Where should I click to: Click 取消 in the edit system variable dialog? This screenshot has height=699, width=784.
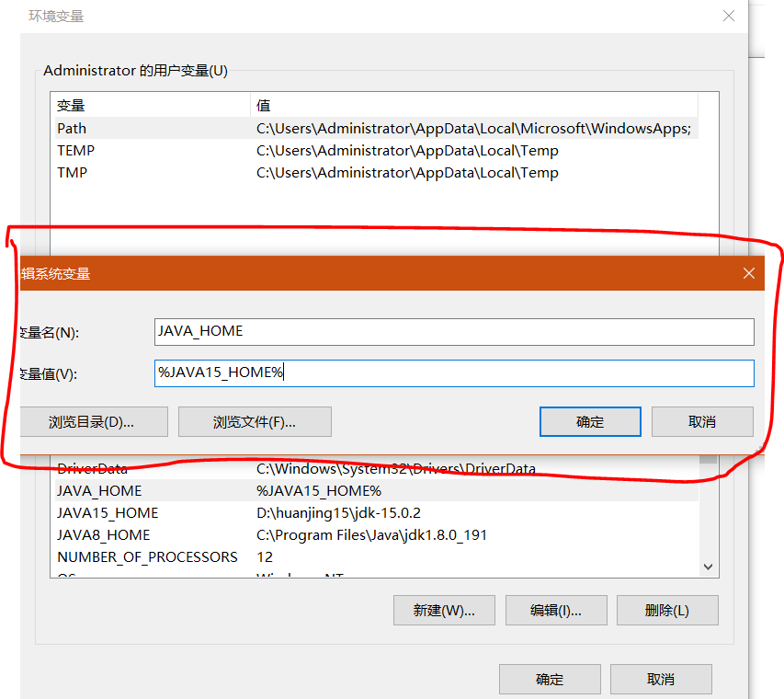(x=702, y=421)
